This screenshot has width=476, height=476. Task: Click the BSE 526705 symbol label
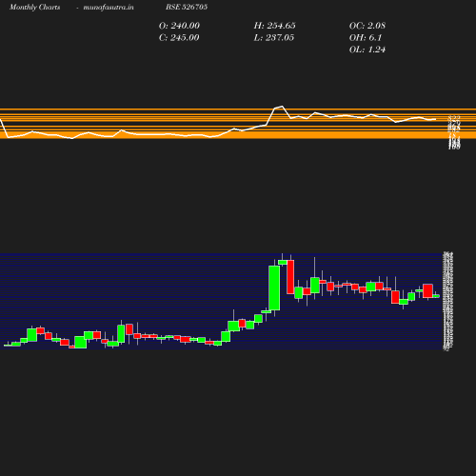(187, 7)
